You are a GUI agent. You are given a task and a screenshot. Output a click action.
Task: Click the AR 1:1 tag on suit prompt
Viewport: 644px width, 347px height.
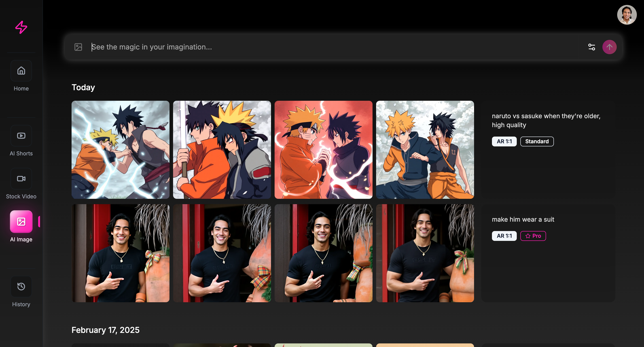504,236
